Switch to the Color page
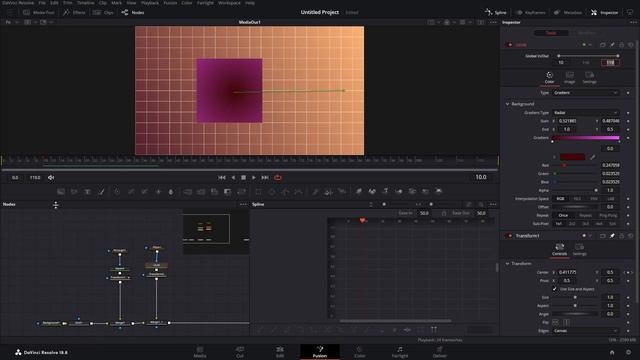The height and width of the screenshot is (360, 640). click(x=360, y=352)
